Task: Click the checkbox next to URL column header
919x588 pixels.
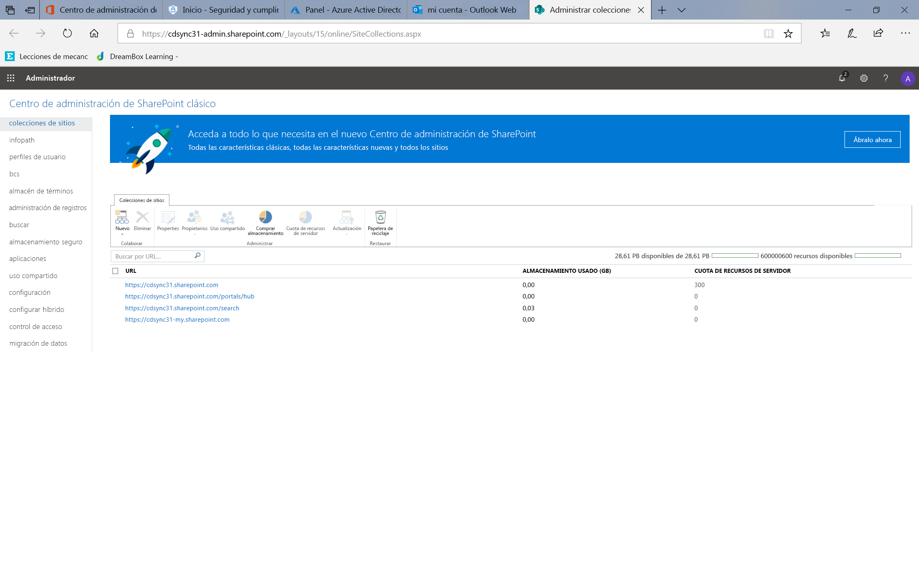Action: (115, 270)
